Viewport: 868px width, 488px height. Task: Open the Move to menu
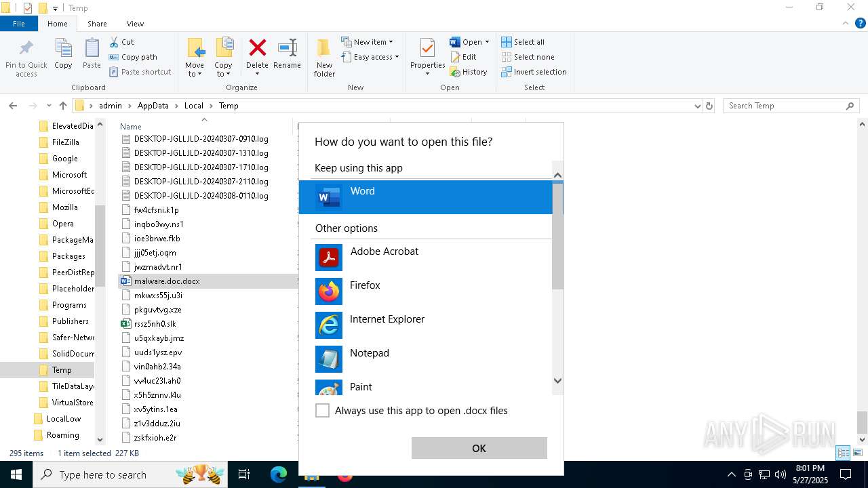coord(195,57)
